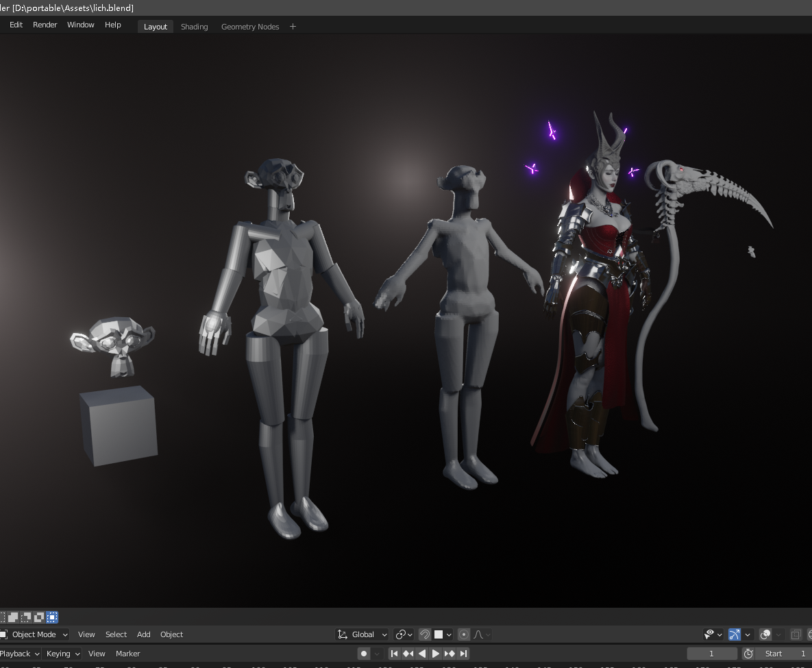
Task: Open the timeline Keying dropdown
Action: (62, 654)
